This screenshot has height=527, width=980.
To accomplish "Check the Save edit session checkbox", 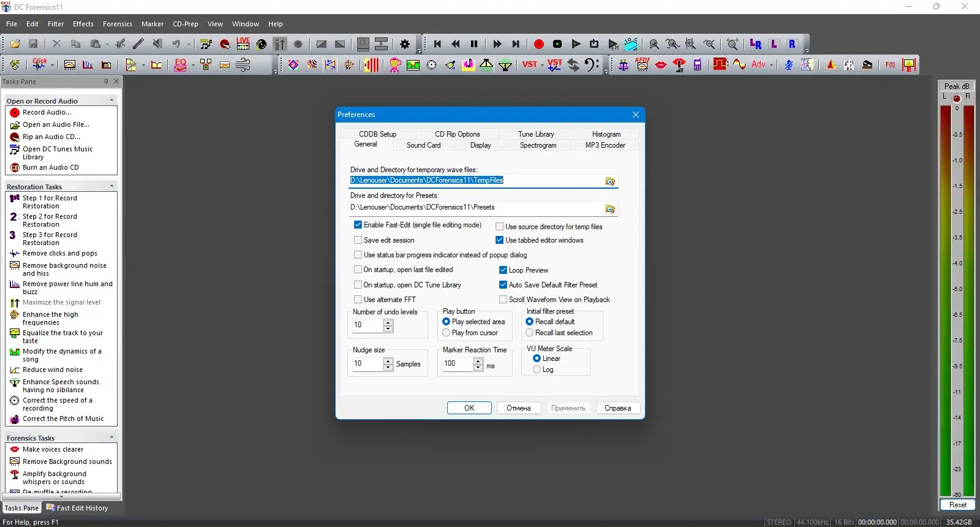I will coord(358,240).
